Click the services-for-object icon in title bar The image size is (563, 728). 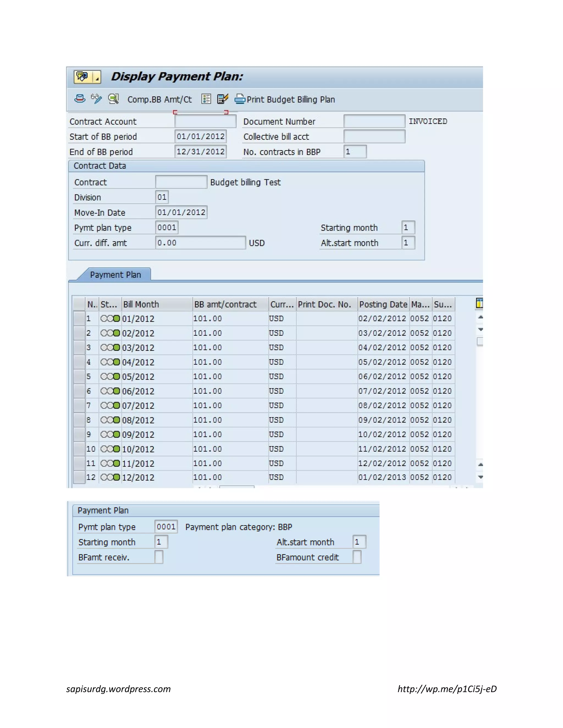click(82, 77)
